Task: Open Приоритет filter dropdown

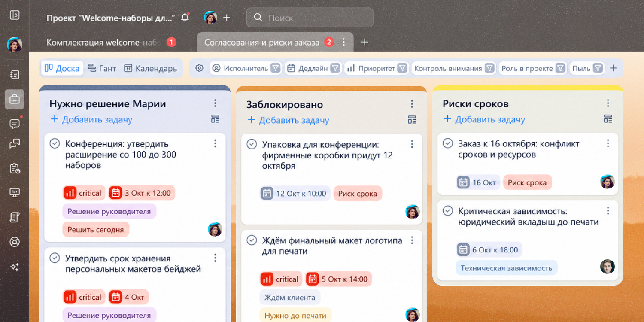Action: tap(402, 68)
